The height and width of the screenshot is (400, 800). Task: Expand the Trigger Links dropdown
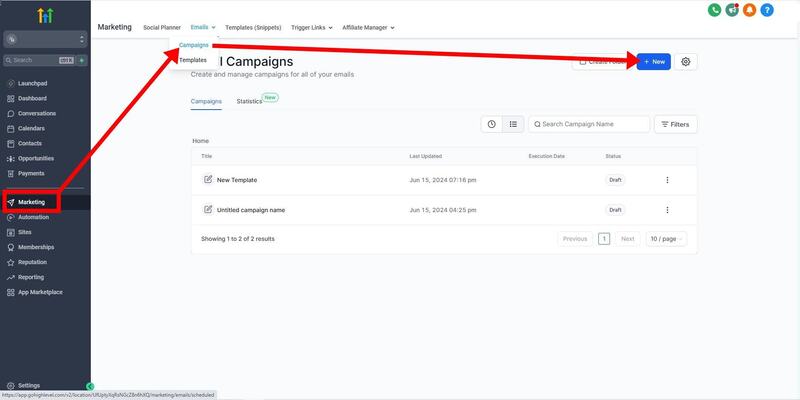pyautogui.click(x=312, y=28)
